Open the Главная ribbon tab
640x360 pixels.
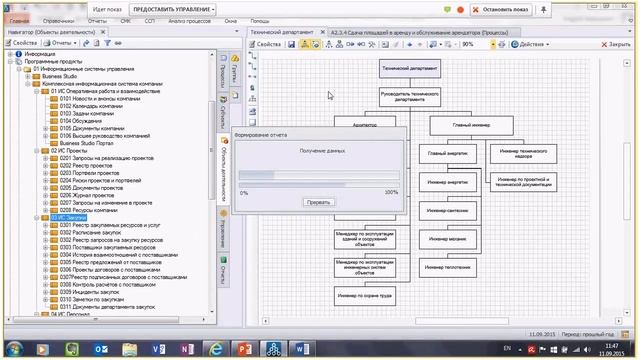point(19,21)
